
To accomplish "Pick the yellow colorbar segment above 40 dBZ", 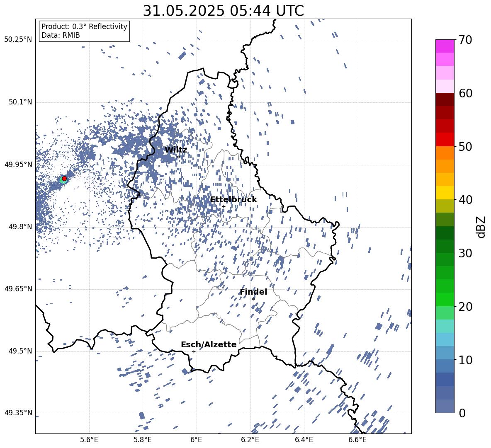I will [445, 193].
